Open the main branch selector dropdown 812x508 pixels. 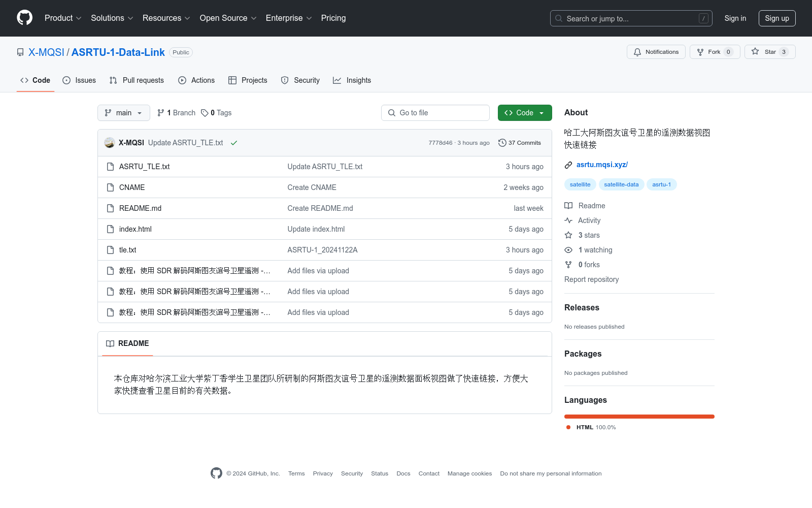click(124, 113)
